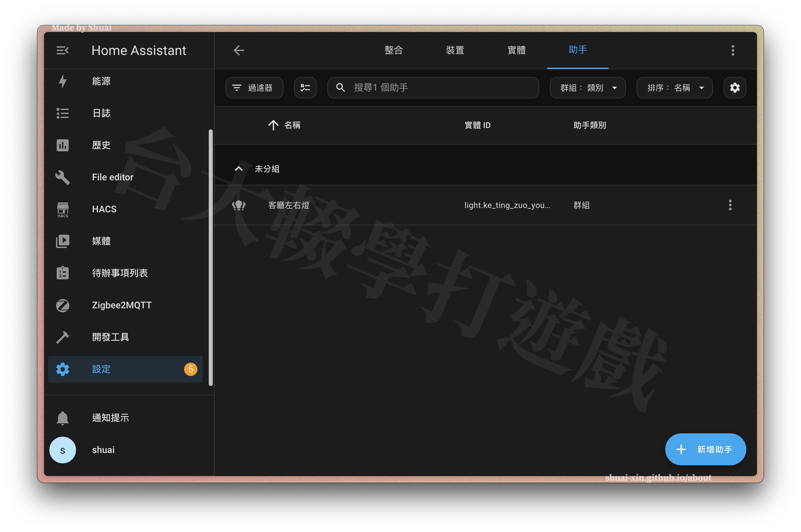Open the top-right overflow menu
This screenshot has width=801, height=532.
[733, 51]
